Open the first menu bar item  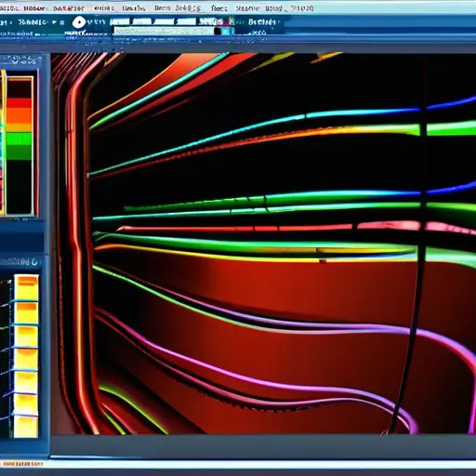(9, 8)
